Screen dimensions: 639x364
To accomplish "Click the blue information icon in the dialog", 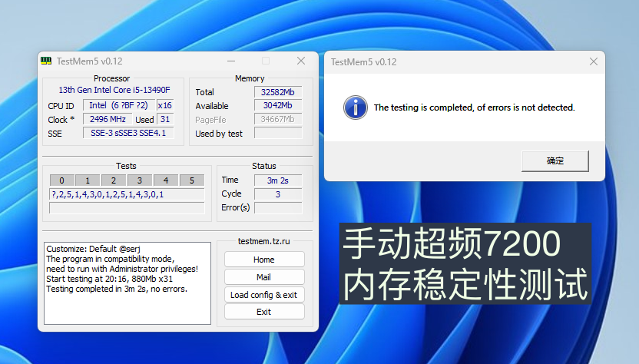I will (355, 108).
